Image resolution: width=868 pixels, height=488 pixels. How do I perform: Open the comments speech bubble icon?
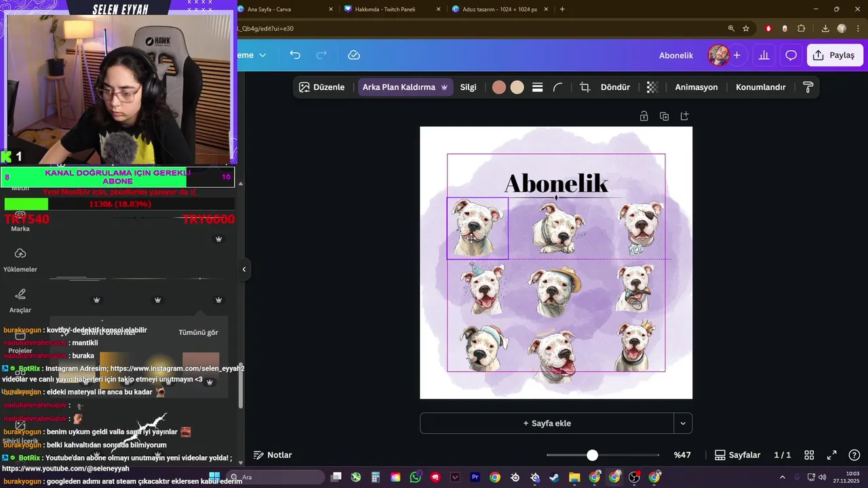pyautogui.click(x=791, y=55)
